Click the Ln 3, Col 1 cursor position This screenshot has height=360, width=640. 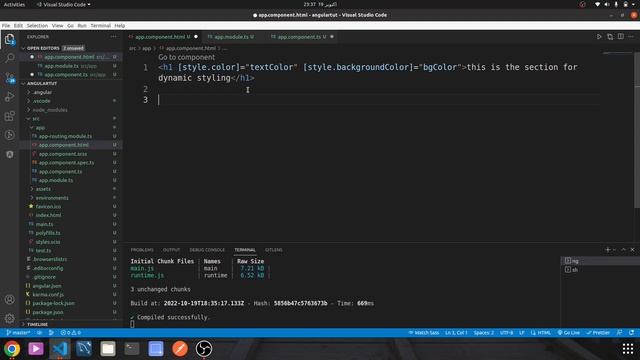tap(456, 333)
